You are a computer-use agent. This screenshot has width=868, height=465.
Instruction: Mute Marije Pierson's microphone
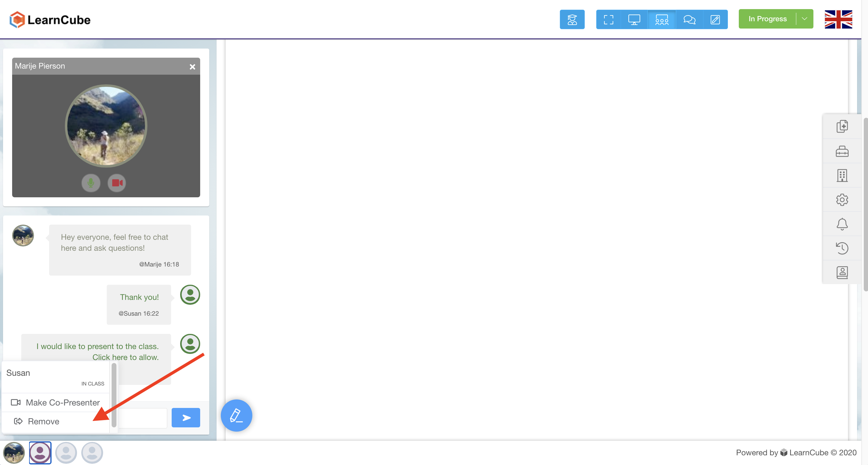pos(91,183)
